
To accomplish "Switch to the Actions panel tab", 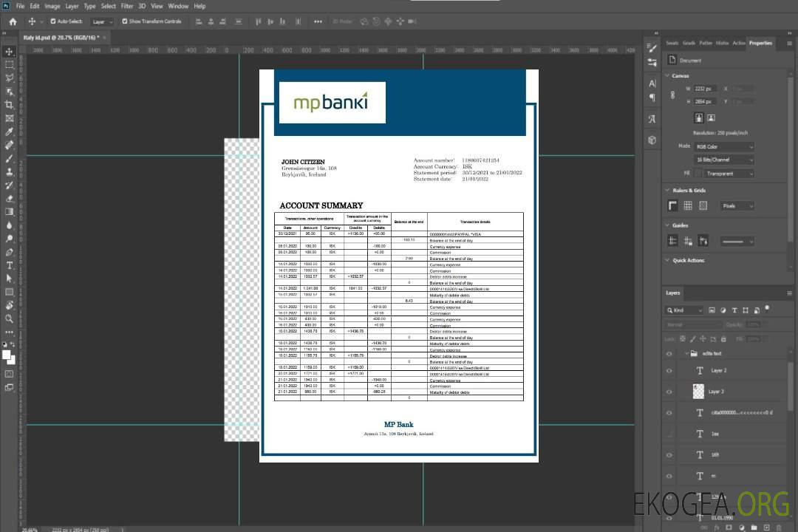I will click(x=739, y=43).
